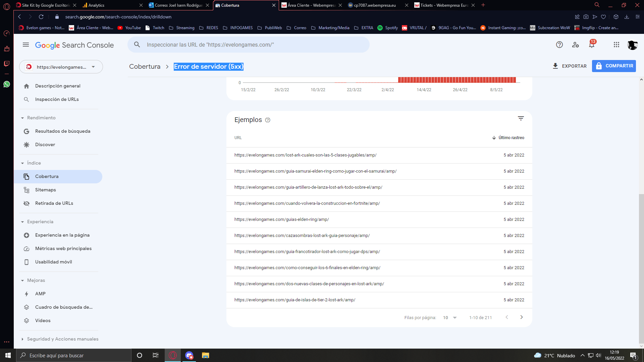Open rows per page dropdown
This screenshot has width=644, height=362.
coord(450,318)
